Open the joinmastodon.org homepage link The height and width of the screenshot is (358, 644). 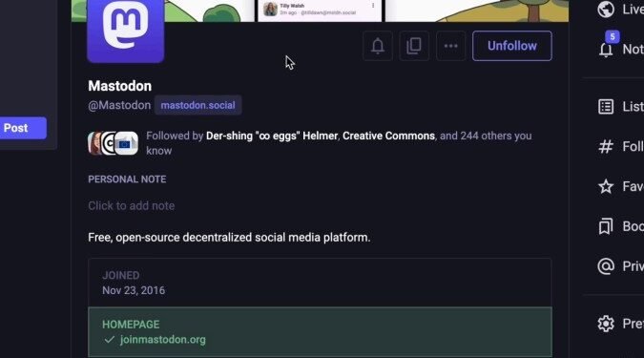[162, 340]
